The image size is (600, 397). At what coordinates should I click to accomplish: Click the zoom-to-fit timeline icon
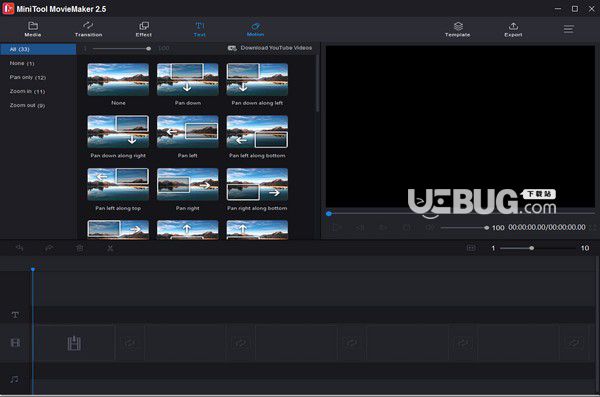(471, 248)
